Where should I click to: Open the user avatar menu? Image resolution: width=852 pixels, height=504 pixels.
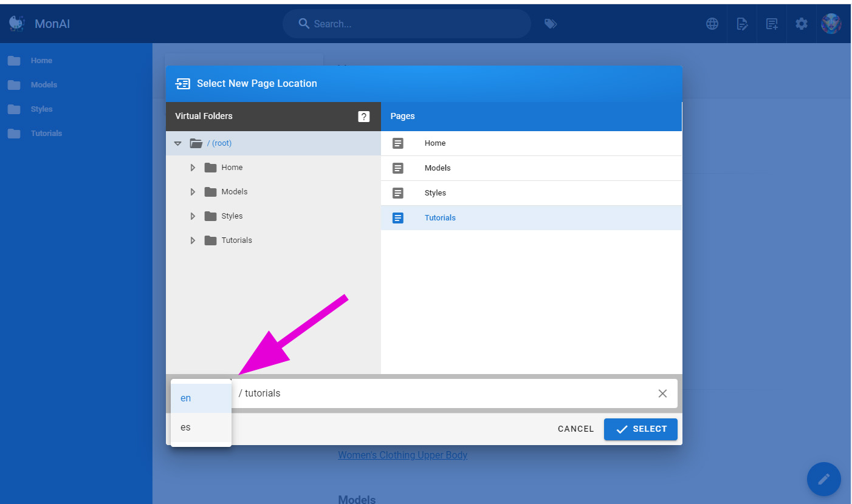831,24
